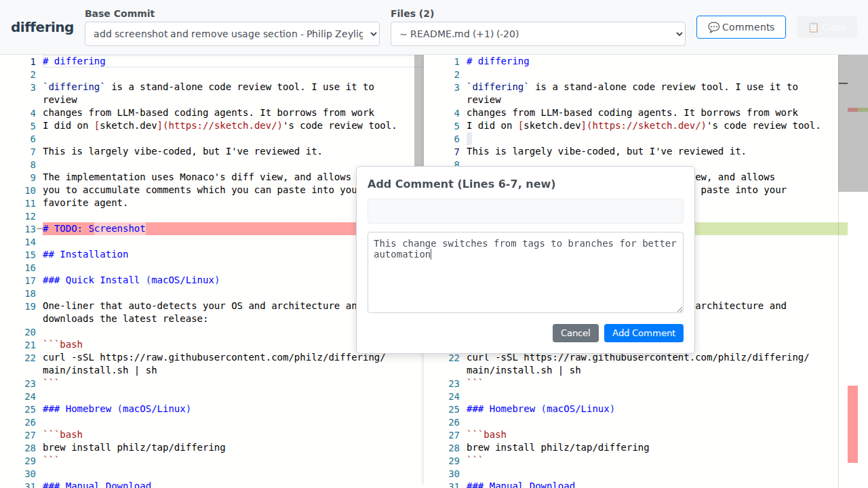Click 'brew install philz/tap/differing' in right pane
Image resolution: width=868 pixels, height=488 pixels.
(557, 447)
